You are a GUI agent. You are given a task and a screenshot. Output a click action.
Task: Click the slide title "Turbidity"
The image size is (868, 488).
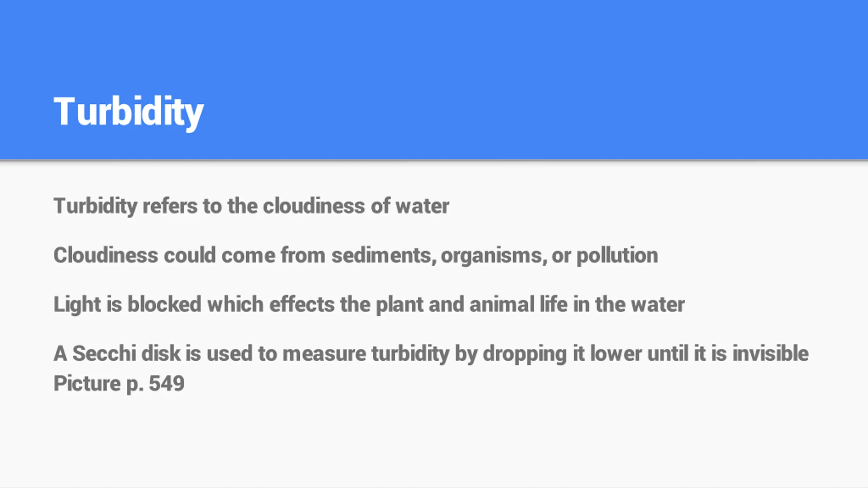128,111
